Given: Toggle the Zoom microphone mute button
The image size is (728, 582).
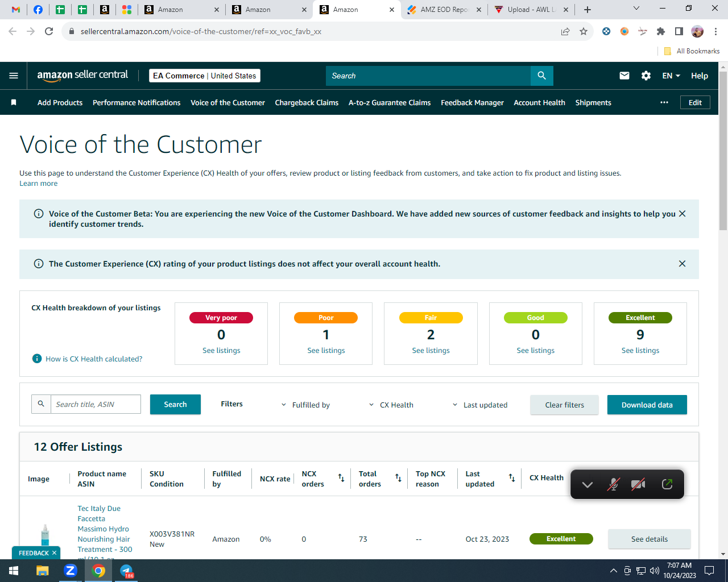Looking at the screenshot, I should (x=613, y=484).
